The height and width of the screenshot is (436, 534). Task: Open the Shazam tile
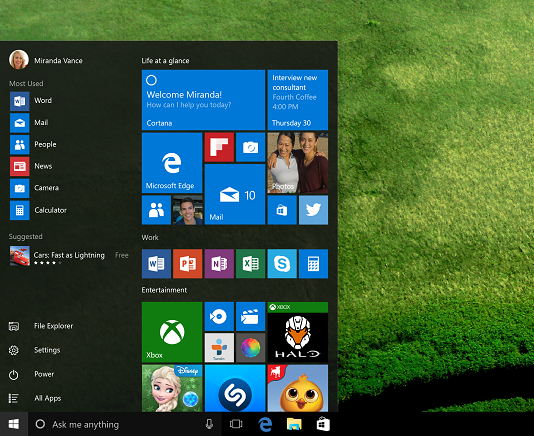pos(235,388)
